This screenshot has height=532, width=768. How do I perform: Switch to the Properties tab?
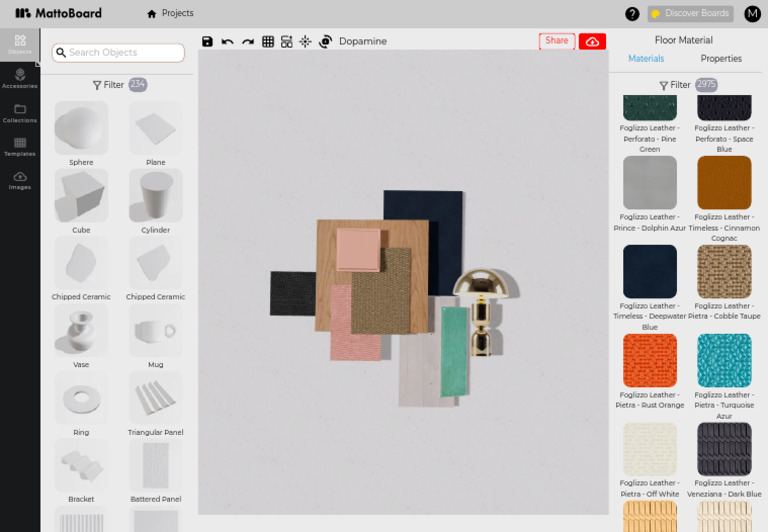721,59
